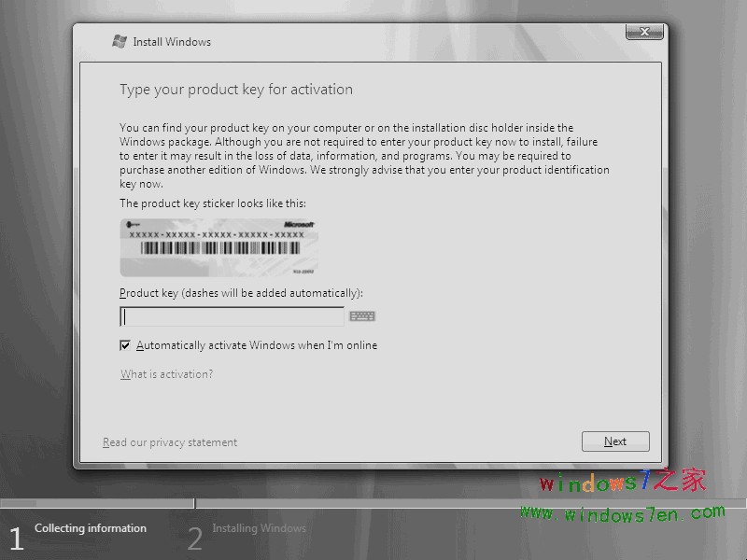Click the Type your product key heading
Image resolution: width=747 pixels, height=560 pixels.
click(x=236, y=90)
